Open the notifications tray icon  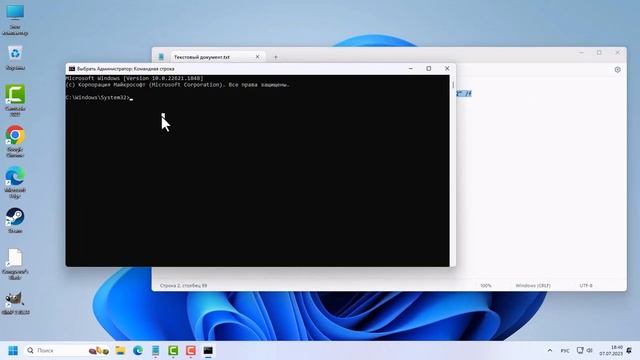629,351
